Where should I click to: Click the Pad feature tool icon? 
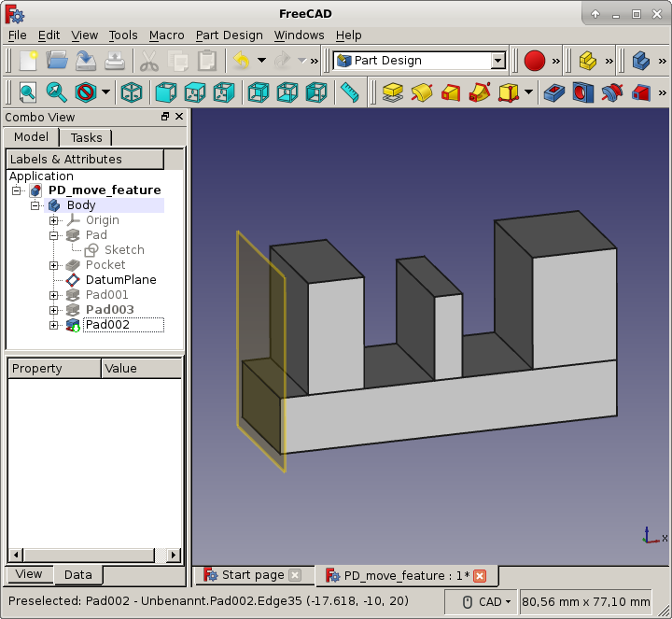click(393, 92)
